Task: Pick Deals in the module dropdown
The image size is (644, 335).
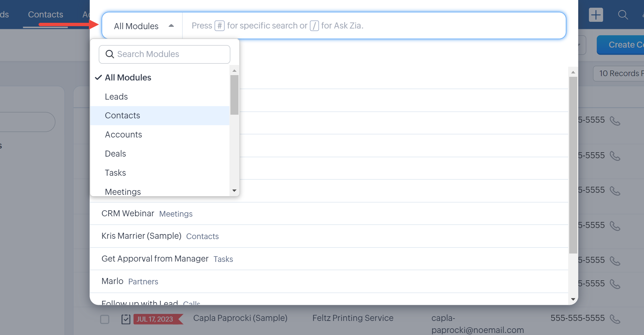Action: 115,154
